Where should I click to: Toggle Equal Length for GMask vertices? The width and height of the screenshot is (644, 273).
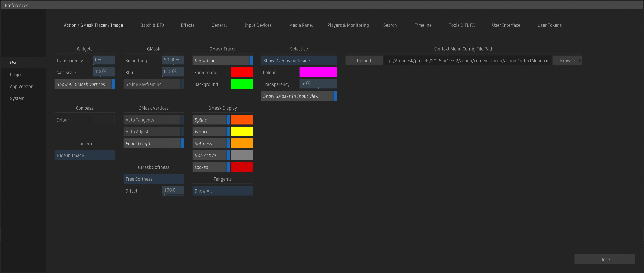tap(153, 144)
